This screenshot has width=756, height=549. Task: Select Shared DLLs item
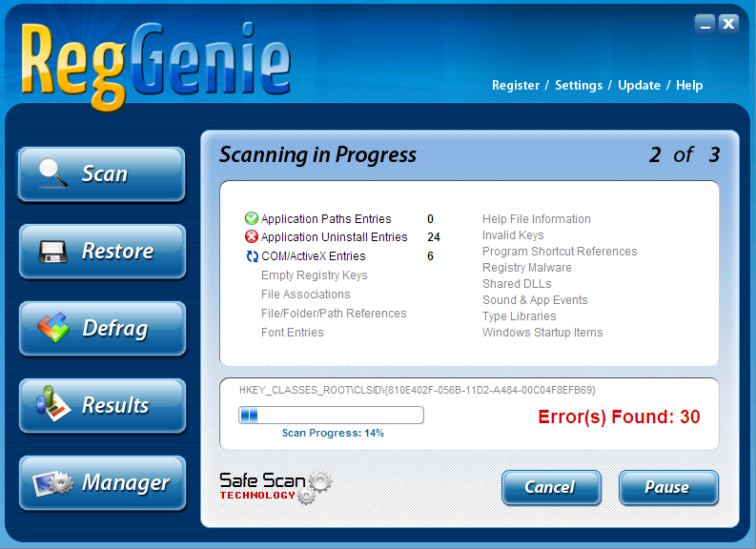(517, 284)
